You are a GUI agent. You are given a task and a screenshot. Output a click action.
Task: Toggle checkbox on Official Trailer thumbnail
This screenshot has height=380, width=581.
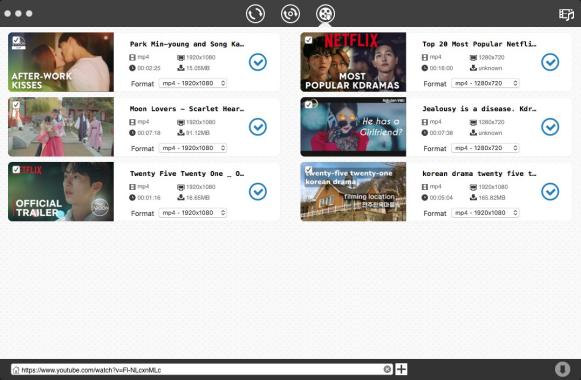(16, 170)
